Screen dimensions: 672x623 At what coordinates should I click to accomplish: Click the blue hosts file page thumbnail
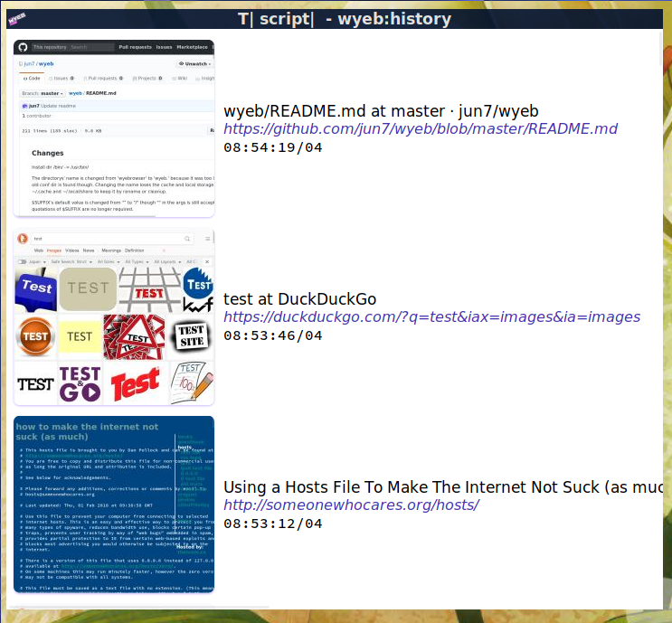pos(114,505)
